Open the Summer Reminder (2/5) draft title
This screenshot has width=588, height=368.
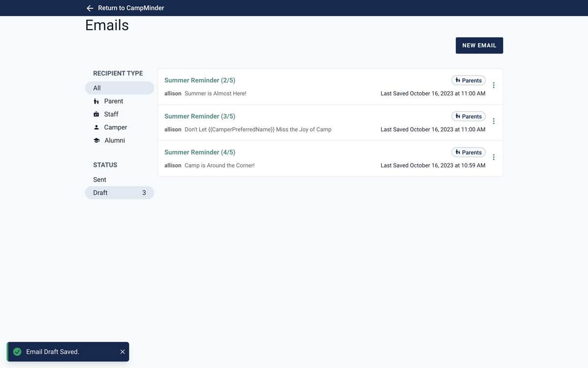point(199,80)
